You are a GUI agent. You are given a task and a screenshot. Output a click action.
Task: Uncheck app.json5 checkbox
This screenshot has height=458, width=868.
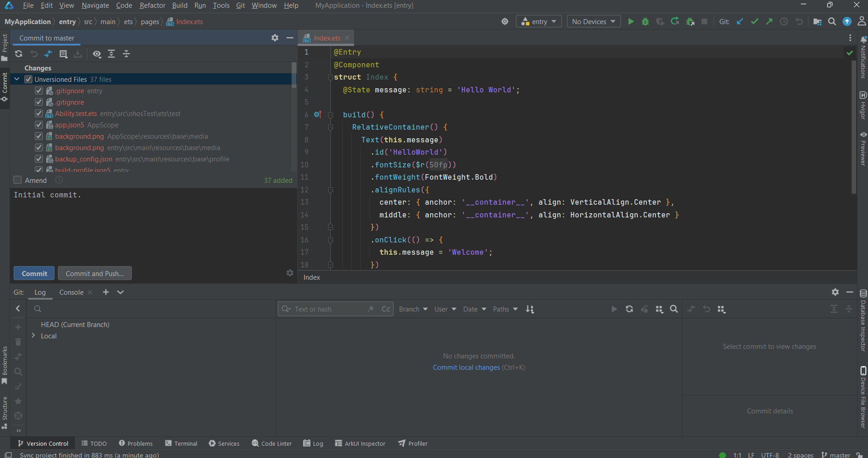pos(39,125)
